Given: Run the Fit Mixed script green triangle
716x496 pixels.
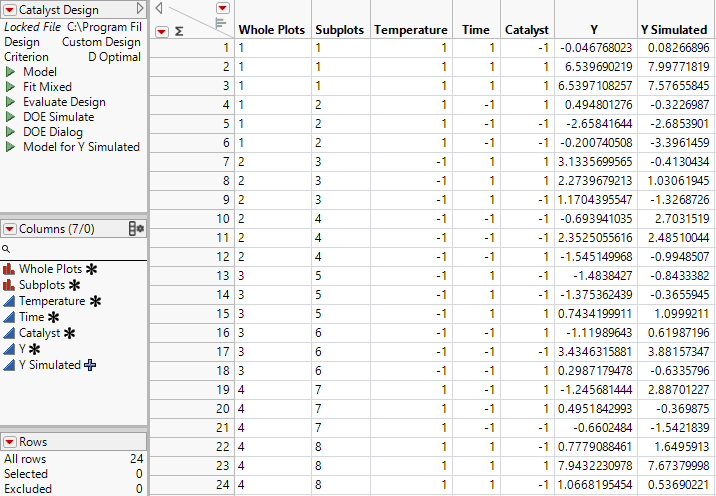Looking at the screenshot, I should point(10,87).
